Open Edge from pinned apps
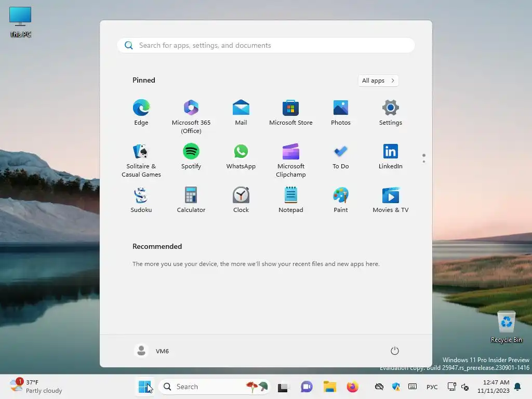The width and height of the screenshot is (532, 399). click(141, 113)
